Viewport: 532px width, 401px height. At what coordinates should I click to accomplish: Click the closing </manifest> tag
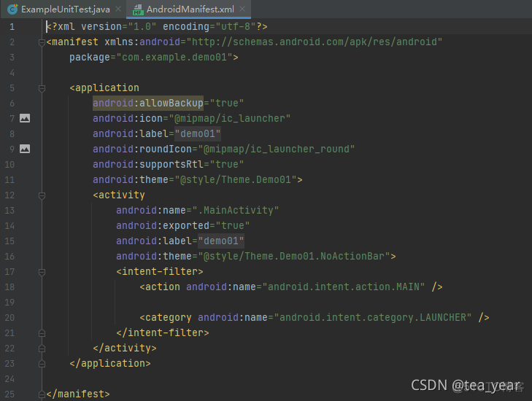coord(78,394)
